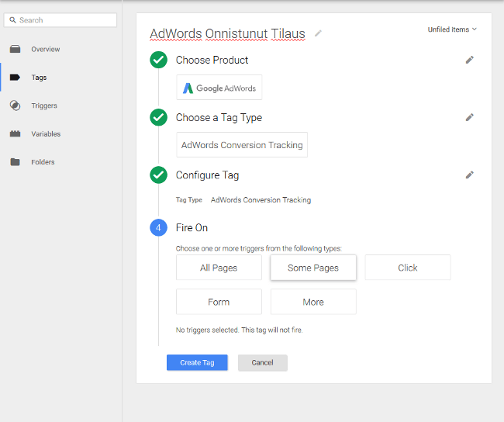This screenshot has width=504, height=422.
Task: Click the Triggers overlapping-circles icon
Action: click(x=15, y=105)
